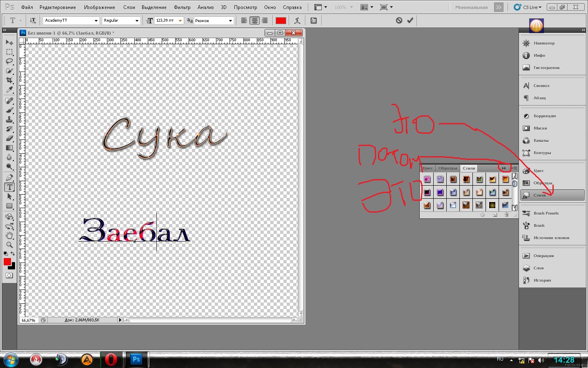Open the Слои menu
This screenshot has width=588, height=368.
(x=129, y=7)
